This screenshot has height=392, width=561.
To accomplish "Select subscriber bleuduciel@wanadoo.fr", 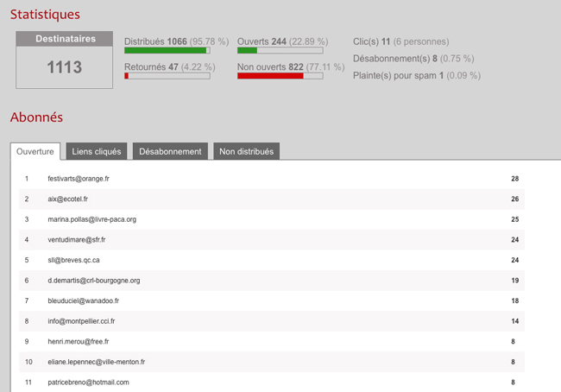I will point(84,301).
